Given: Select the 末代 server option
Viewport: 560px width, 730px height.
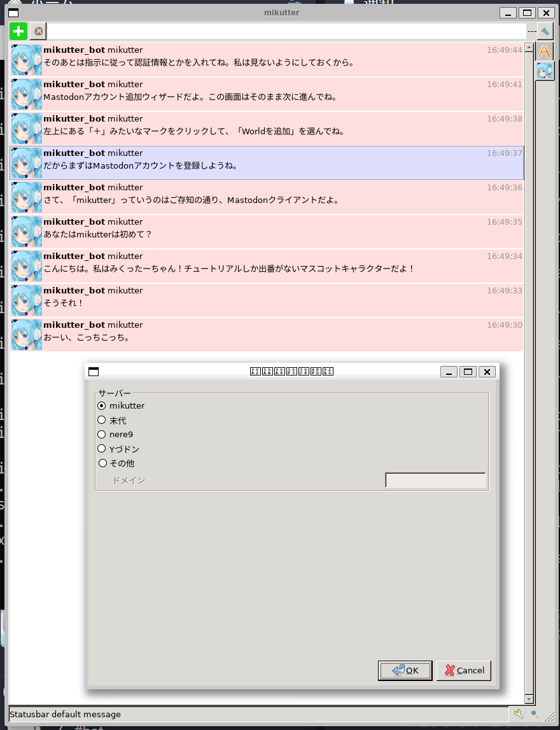Looking at the screenshot, I should [x=102, y=420].
